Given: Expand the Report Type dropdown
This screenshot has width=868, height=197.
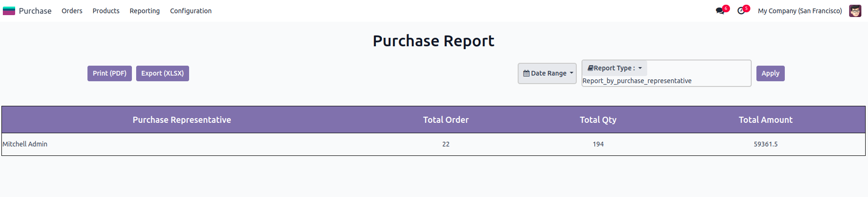Looking at the screenshot, I should (614, 68).
